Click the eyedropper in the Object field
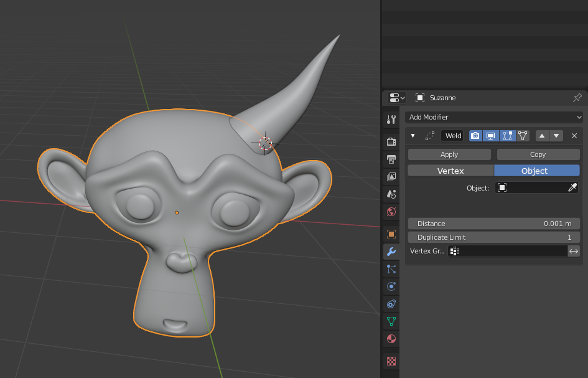Viewport: 588px width, 378px height. [x=572, y=187]
